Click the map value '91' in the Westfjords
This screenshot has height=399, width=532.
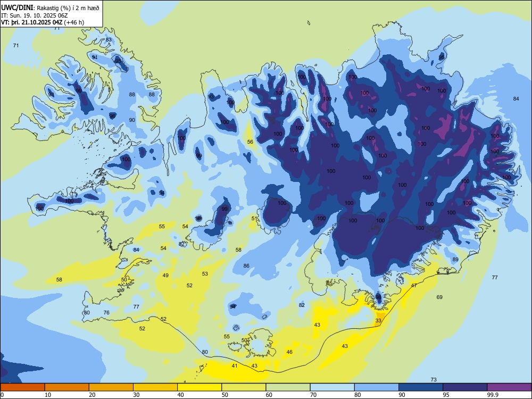tap(95, 57)
